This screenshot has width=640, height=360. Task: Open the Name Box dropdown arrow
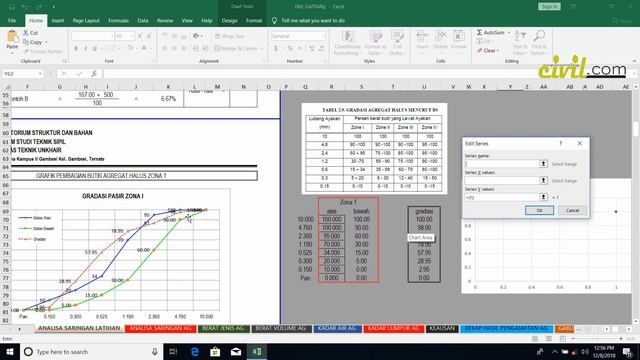[x=40, y=74]
